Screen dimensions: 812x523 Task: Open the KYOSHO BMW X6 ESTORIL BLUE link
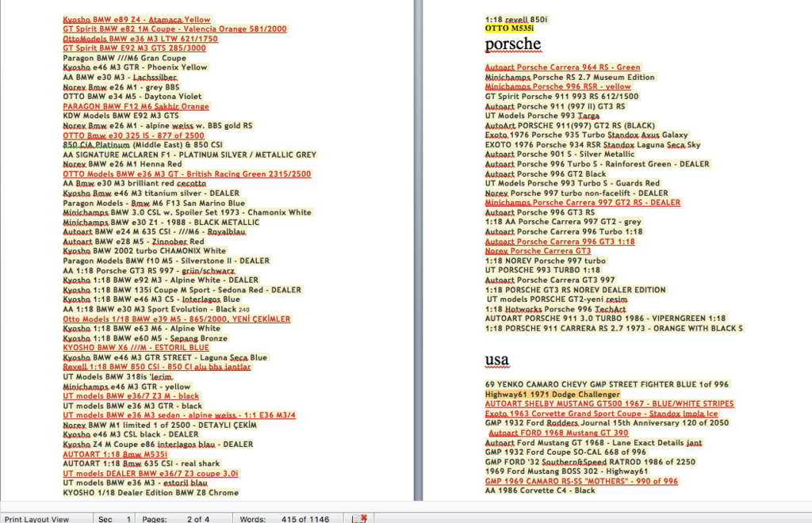pos(136,348)
